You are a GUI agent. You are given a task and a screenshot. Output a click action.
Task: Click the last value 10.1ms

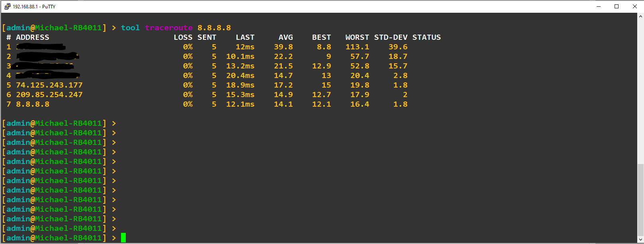(240, 57)
